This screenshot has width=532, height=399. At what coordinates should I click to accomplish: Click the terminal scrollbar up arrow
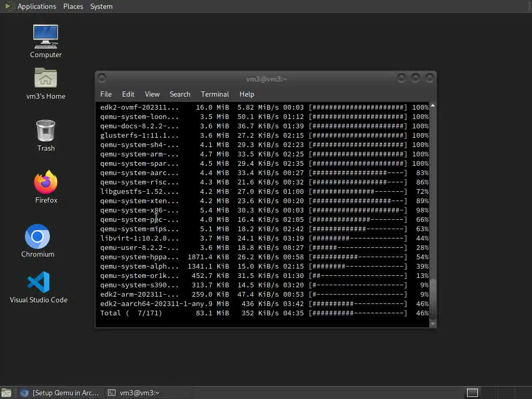433,106
